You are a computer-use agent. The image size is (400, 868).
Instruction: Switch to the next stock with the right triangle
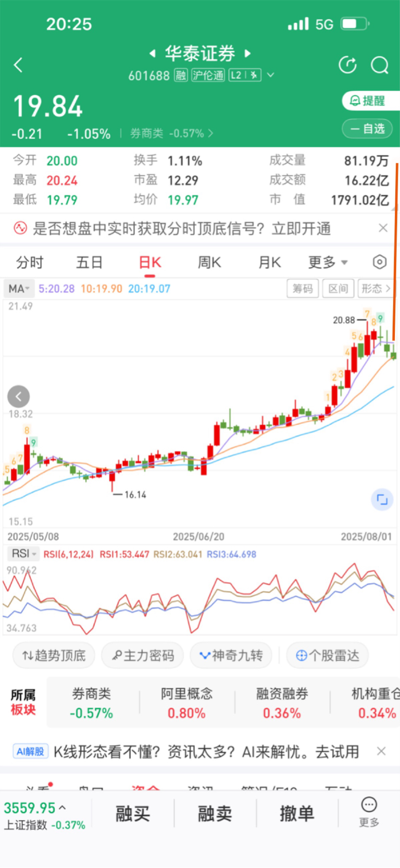pyautogui.click(x=248, y=53)
